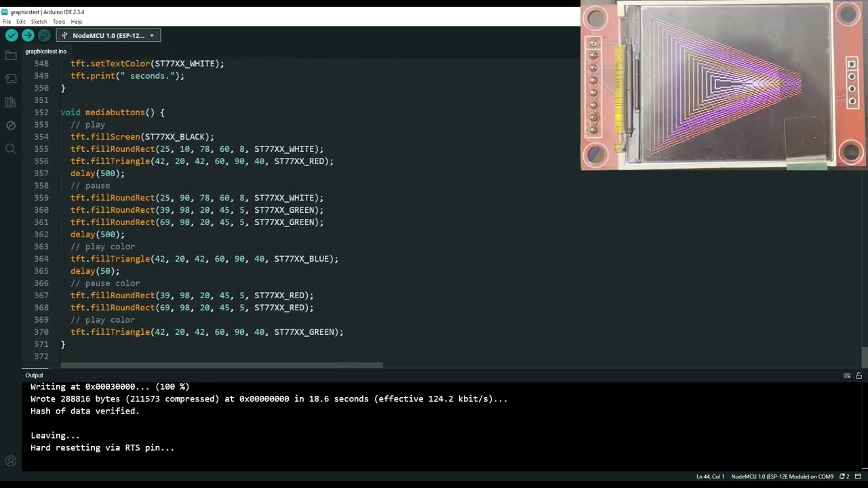868x488 pixels.
Task: Open the Sketch menu
Action: click(x=39, y=22)
